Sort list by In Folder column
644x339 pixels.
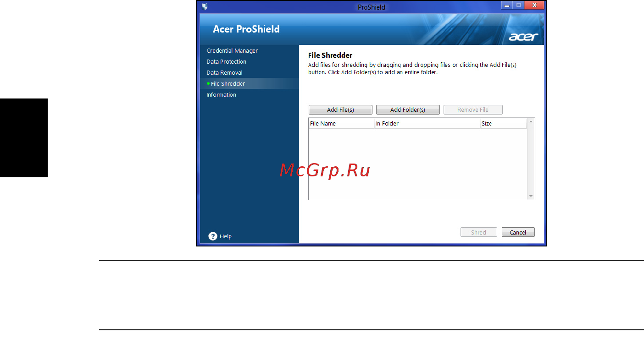click(x=427, y=124)
